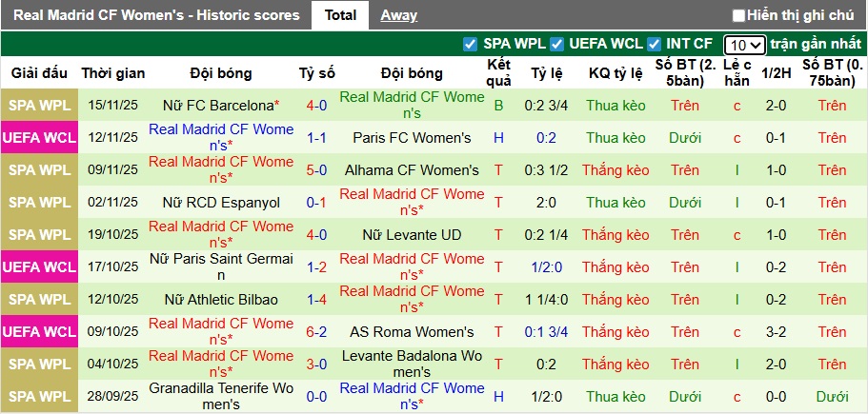Viewport: 868px width, 414px height.
Task: Select the Total tab
Action: (340, 15)
